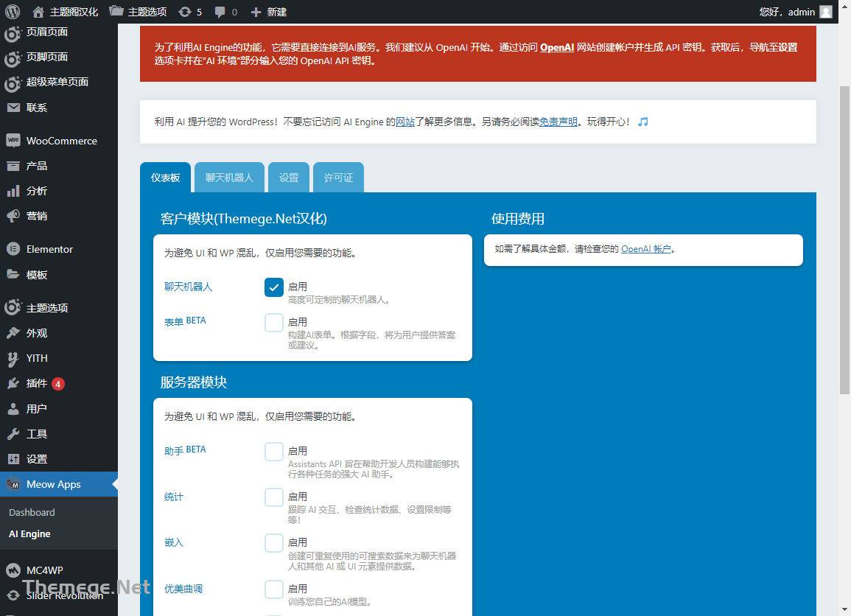This screenshot has width=851, height=616.
Task: Click the Elementor sidebar icon
Action: pyautogui.click(x=13, y=249)
